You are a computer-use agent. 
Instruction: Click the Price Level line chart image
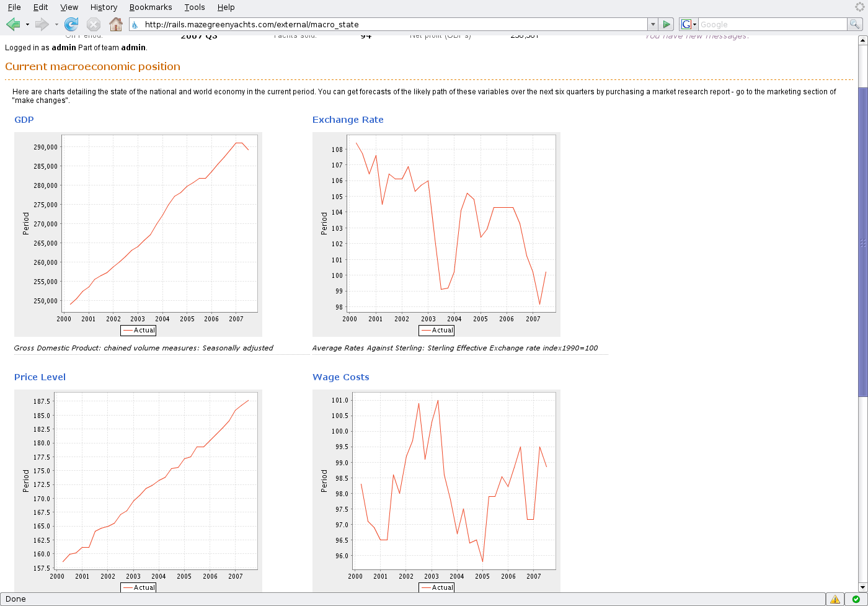click(x=138, y=491)
